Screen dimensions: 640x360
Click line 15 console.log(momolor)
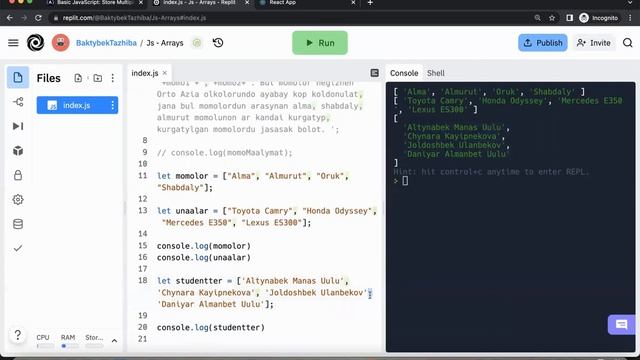204,246
